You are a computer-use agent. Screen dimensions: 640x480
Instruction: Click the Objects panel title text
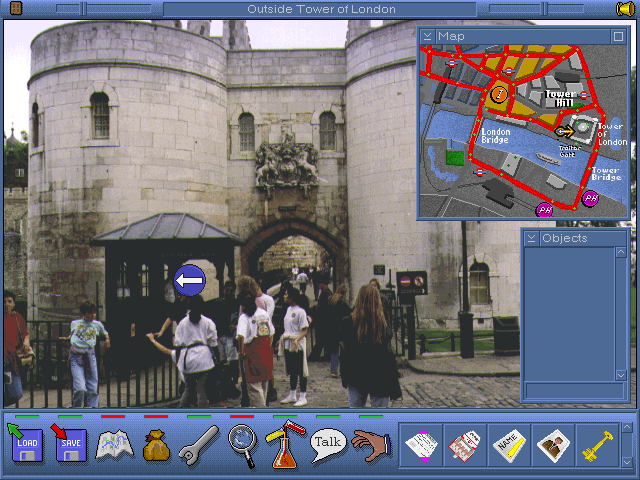[565, 238]
